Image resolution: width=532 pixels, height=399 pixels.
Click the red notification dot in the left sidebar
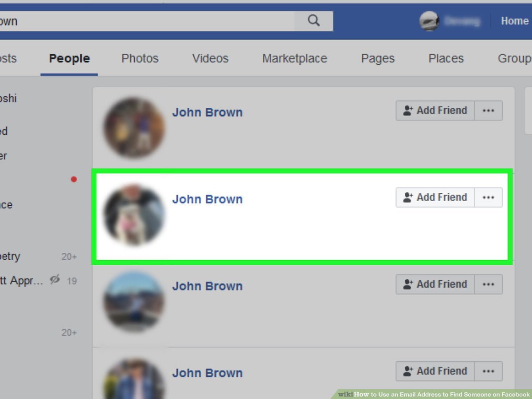click(x=74, y=179)
